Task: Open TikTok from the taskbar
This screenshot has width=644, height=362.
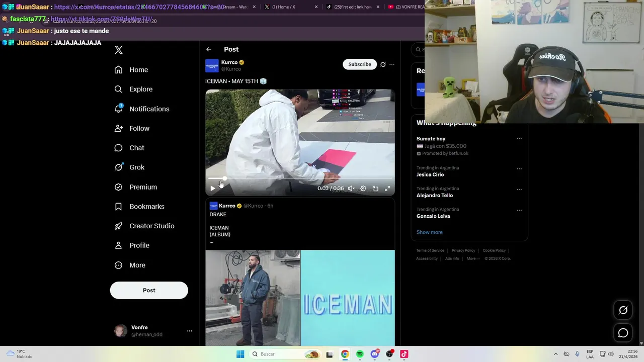Action: coord(404,354)
